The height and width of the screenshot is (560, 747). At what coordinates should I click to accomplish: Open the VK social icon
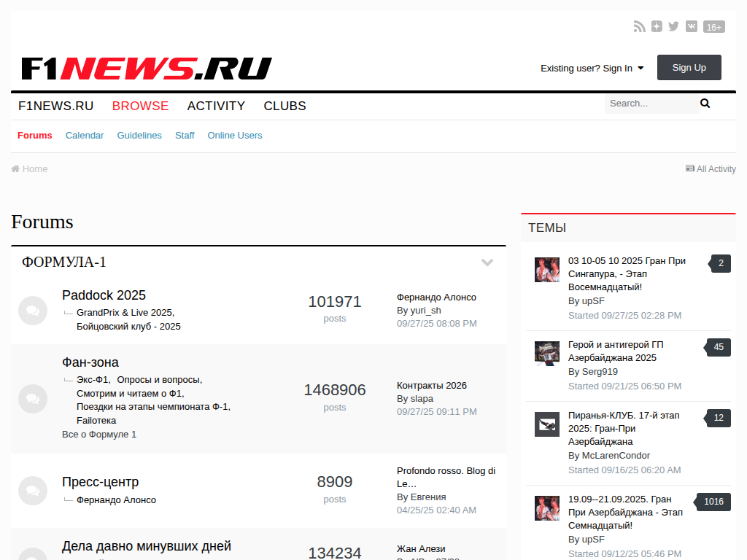coord(691,27)
